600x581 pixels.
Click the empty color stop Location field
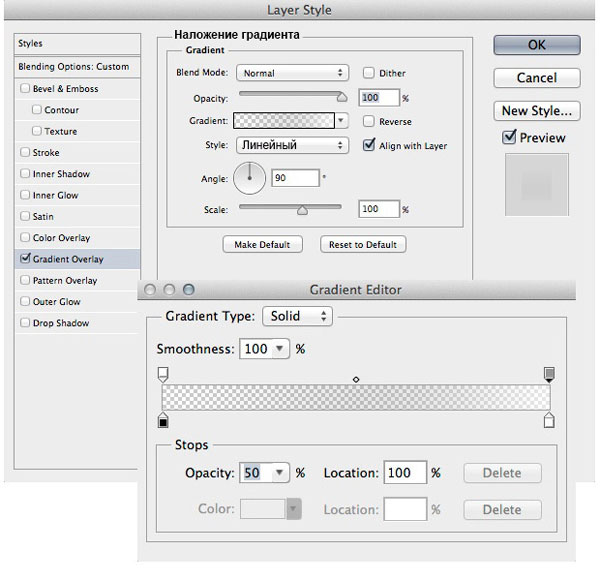405,509
